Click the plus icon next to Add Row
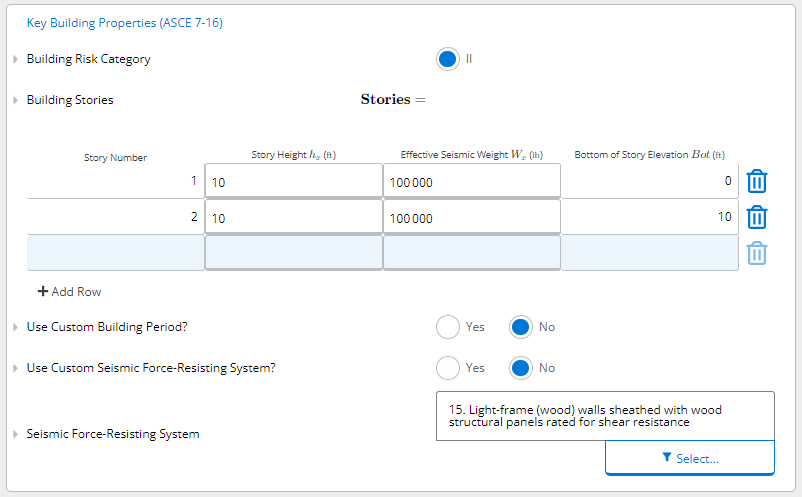 [43, 291]
